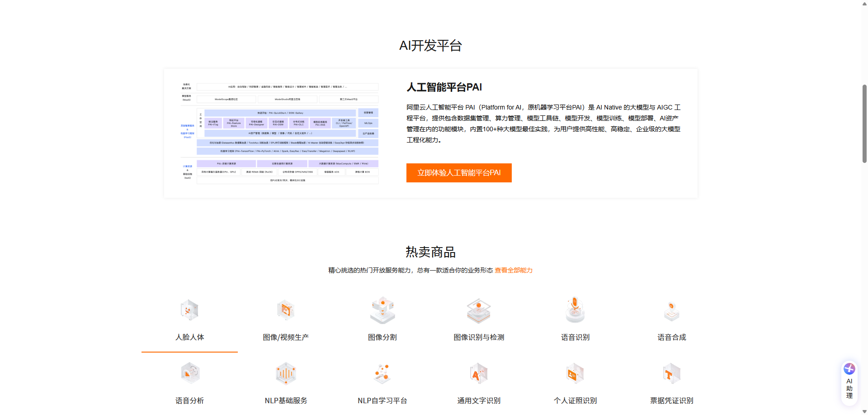Open the AI助理 floating assistant icon

click(849, 369)
